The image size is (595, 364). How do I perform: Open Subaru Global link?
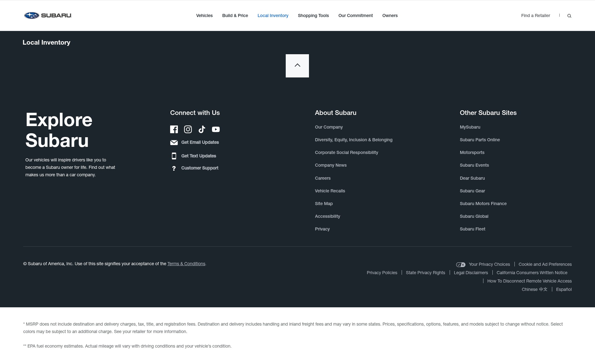click(474, 216)
